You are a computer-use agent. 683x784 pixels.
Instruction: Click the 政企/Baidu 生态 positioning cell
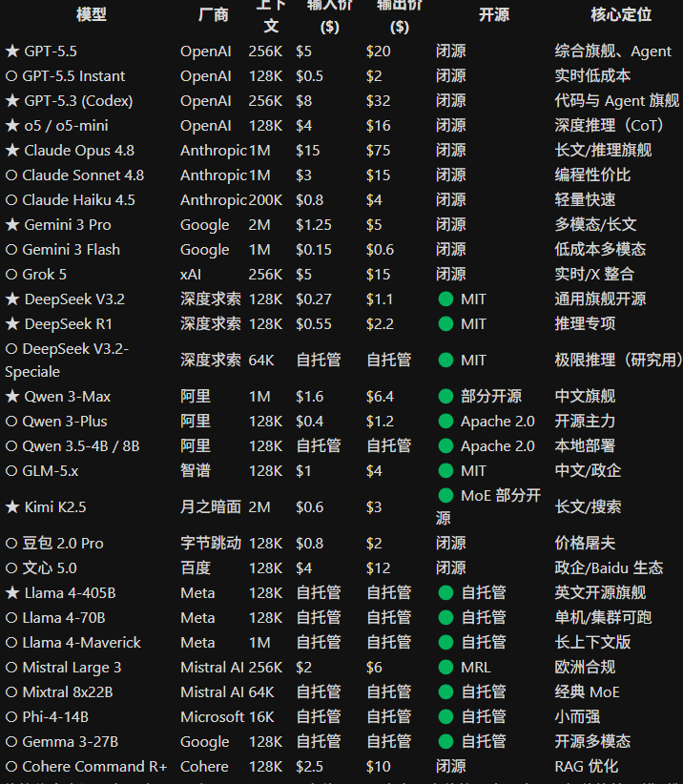pos(609,568)
